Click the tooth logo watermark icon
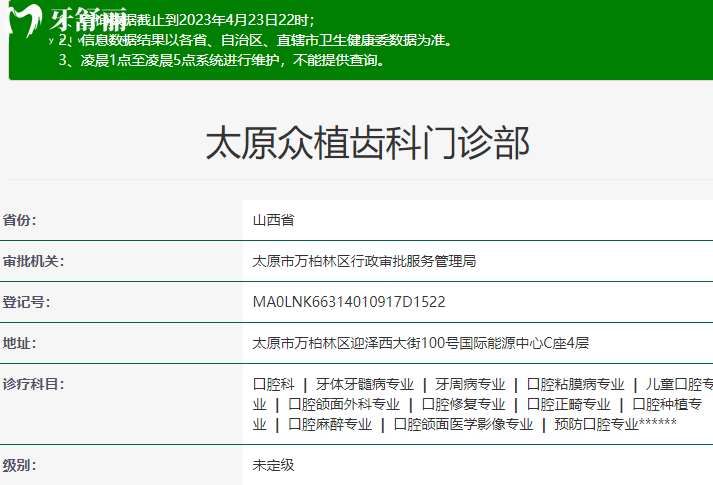Image resolution: width=713 pixels, height=485 pixels. click(x=23, y=19)
